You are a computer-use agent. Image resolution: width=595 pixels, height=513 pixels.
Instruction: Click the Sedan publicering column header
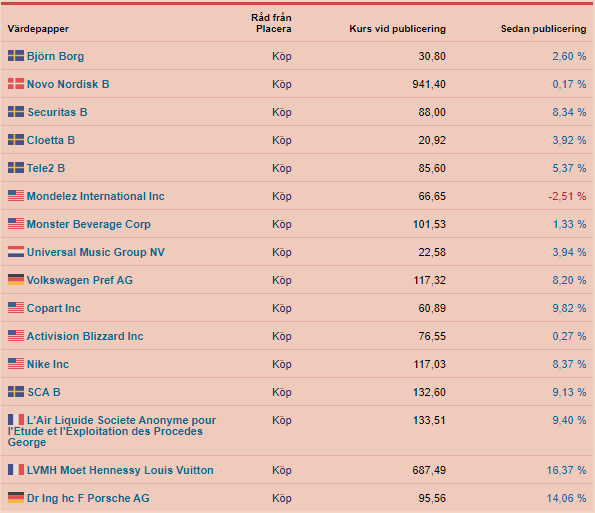543,29
